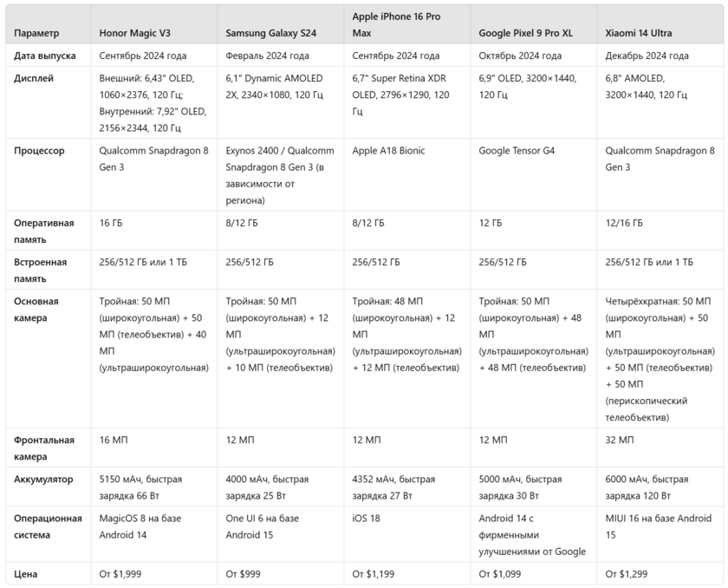
Task: Select the Встроенная память row label
Action: (41, 270)
